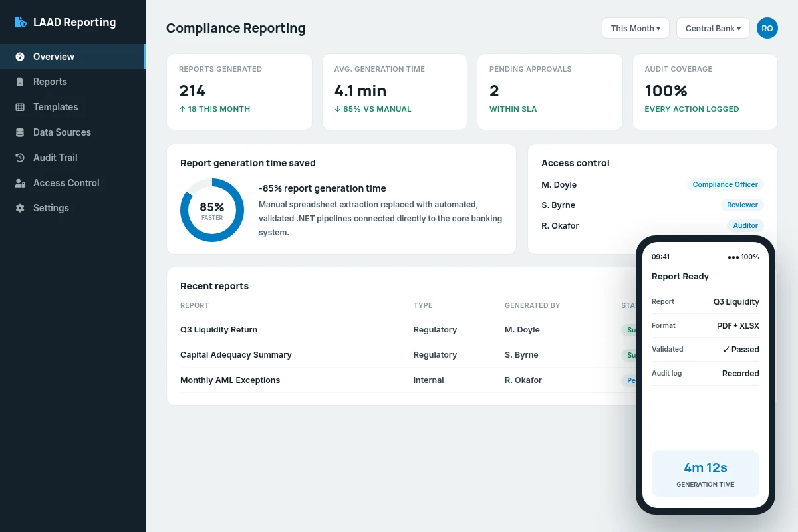Click the 85% faster donut chart
Image resolution: width=798 pixels, height=532 pixels.
(212, 210)
